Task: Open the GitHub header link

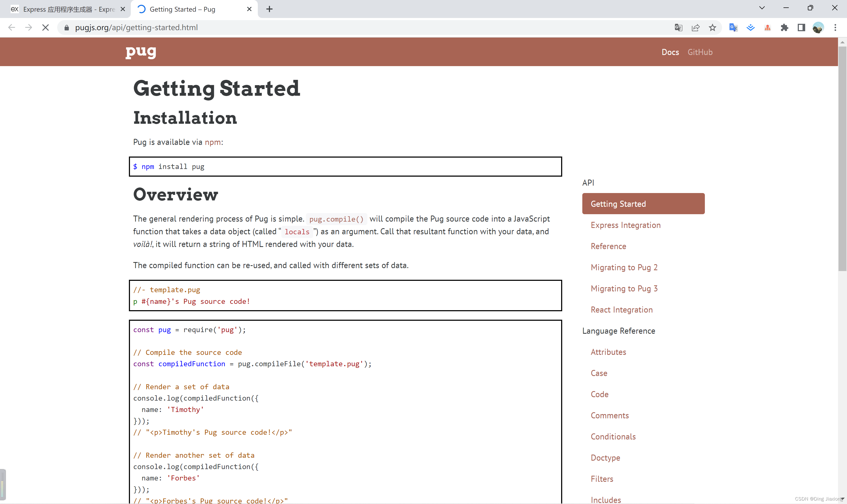Action: point(700,52)
